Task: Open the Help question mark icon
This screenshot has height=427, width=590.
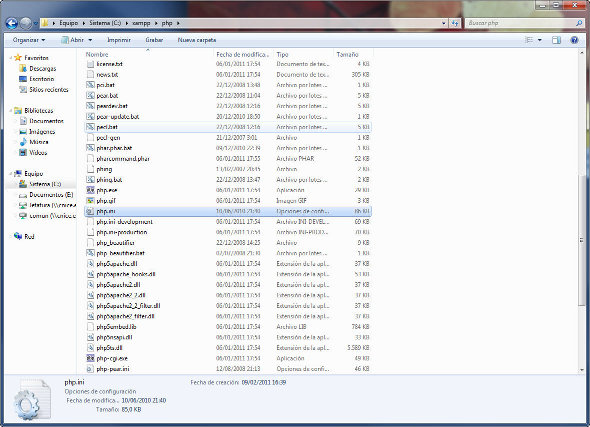Action: [574, 40]
